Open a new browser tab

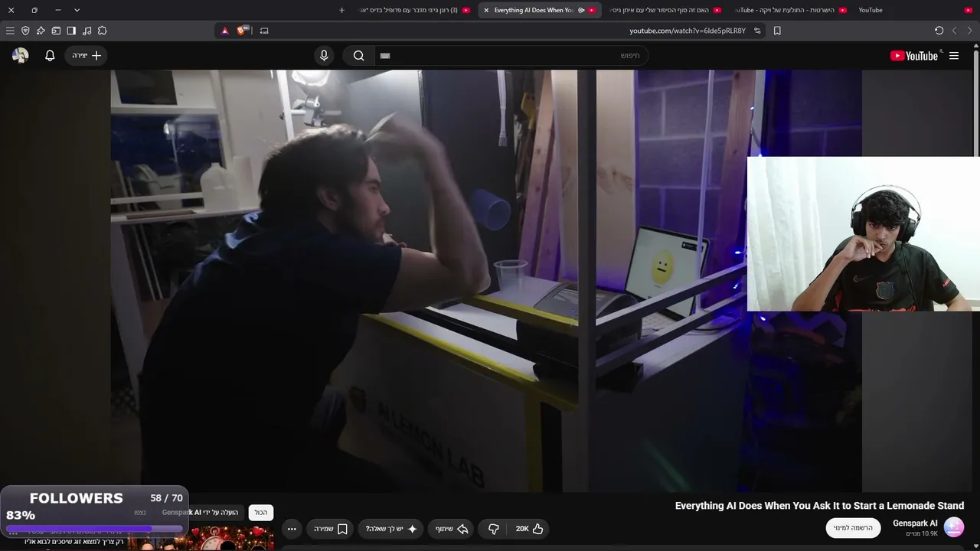click(341, 10)
